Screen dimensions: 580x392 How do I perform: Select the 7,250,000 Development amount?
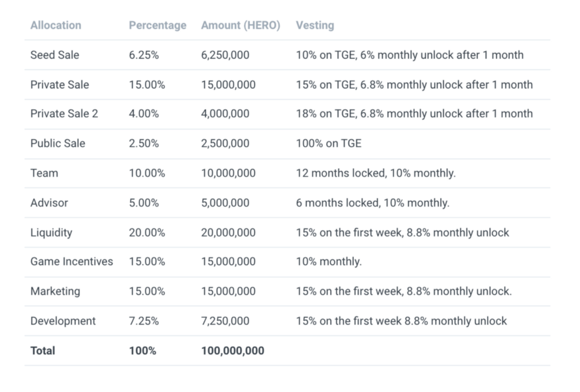tap(225, 321)
